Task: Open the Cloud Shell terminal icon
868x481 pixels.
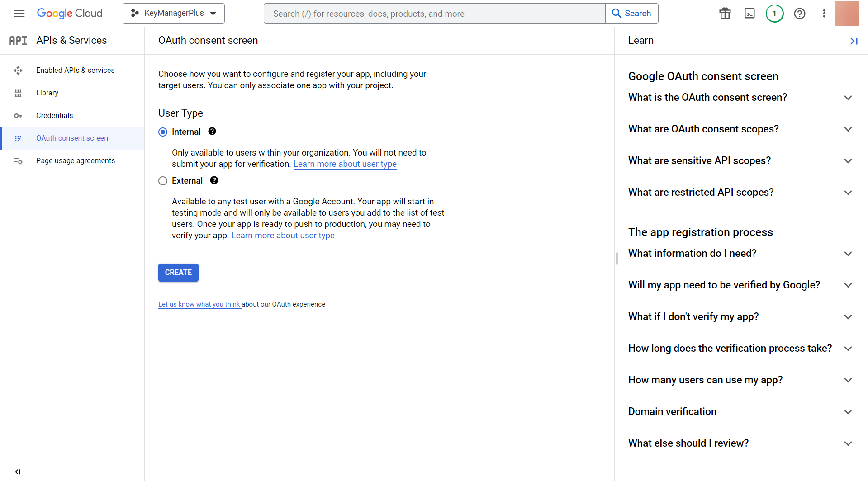Action: 749,14
